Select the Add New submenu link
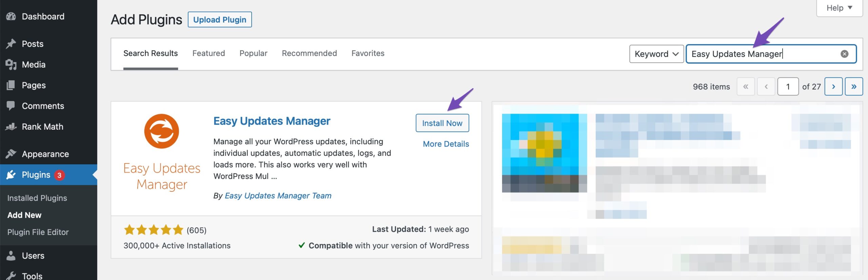Screen dimensions: 868x280 click(24, 215)
